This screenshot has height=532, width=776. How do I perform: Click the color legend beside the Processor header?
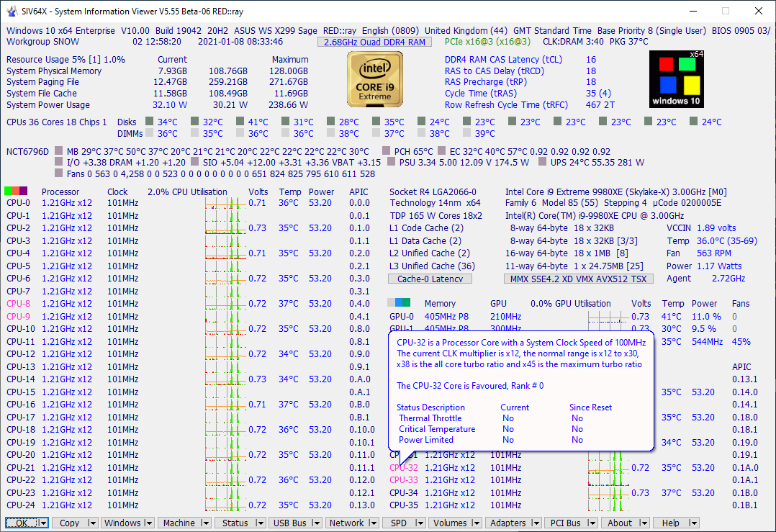[x=16, y=191]
